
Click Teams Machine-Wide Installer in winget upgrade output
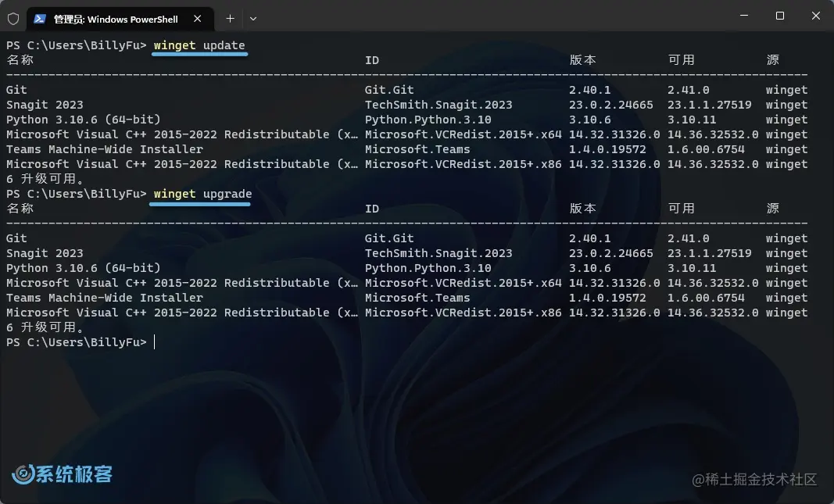point(105,298)
